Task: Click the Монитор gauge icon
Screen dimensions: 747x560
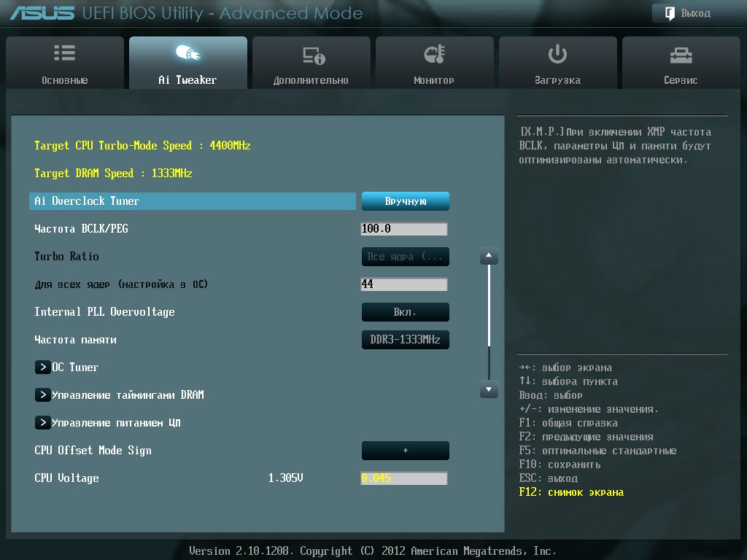Action: [435, 54]
